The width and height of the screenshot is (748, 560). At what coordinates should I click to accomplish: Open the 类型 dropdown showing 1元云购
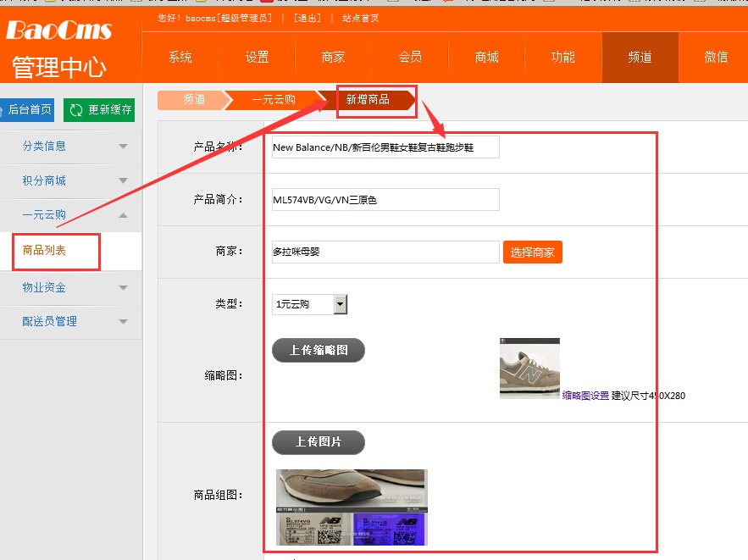[309, 304]
